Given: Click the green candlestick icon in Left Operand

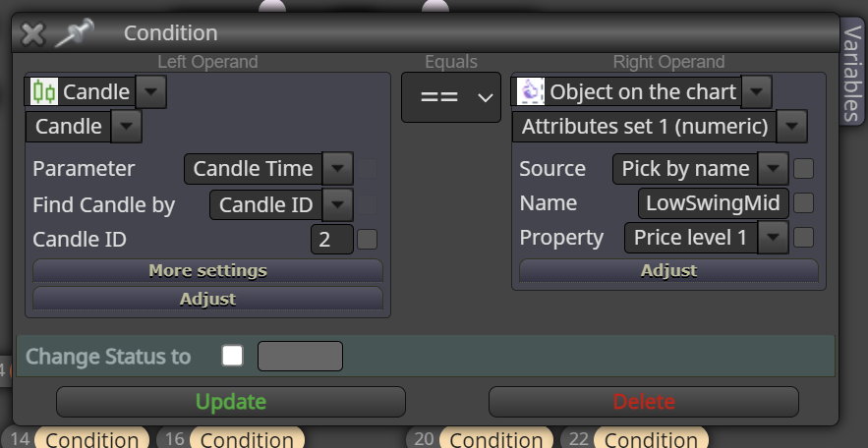Looking at the screenshot, I should coord(43,91).
